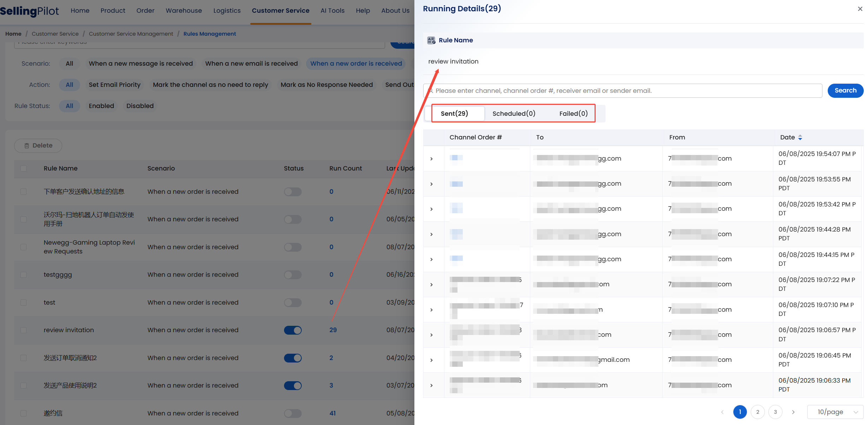Expand the row dated 06/08/2025 19:06:57
868x425 pixels.
pos(431,335)
